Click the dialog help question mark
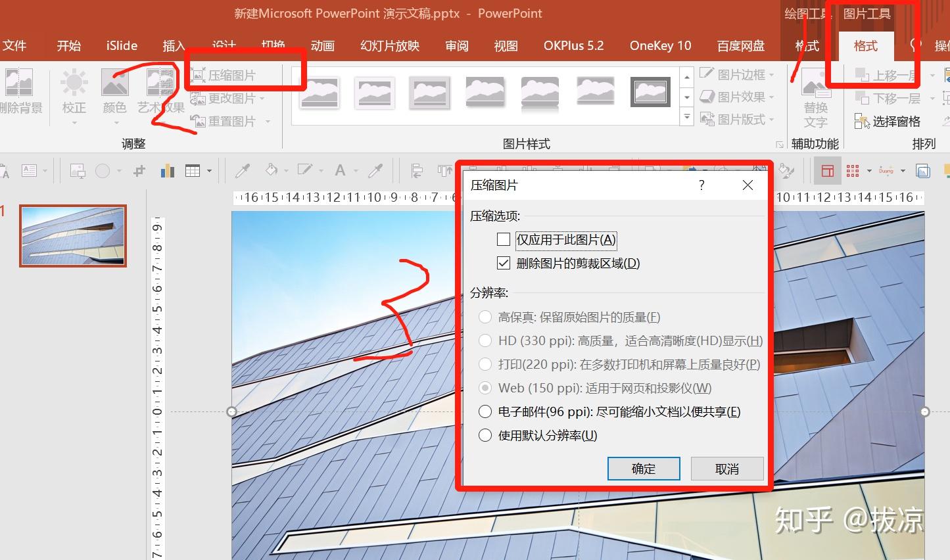Screen dimensions: 950x560 pyautogui.click(x=701, y=185)
